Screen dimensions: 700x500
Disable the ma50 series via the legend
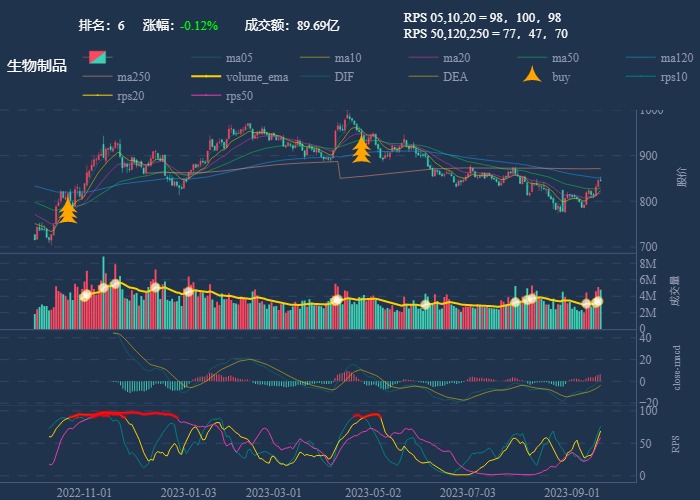click(565, 58)
